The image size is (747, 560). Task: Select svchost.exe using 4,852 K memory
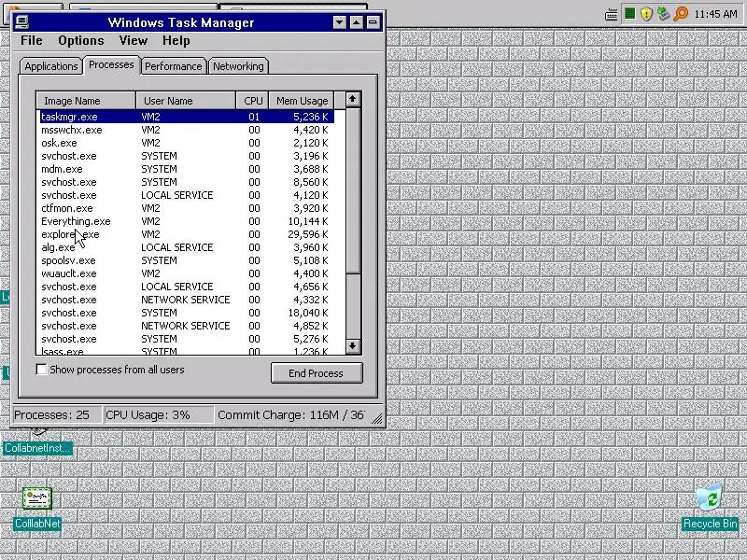click(x=186, y=326)
